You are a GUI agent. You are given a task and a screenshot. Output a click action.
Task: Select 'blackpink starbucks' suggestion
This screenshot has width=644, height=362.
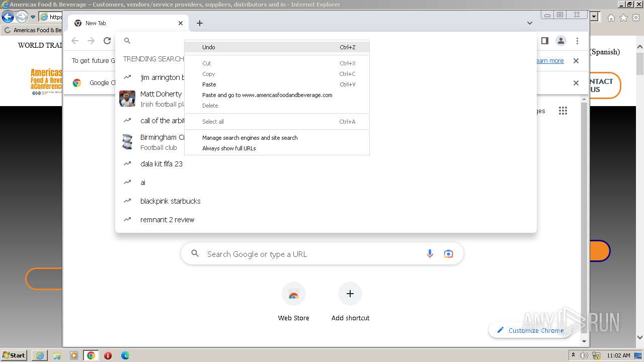[x=326, y=201]
